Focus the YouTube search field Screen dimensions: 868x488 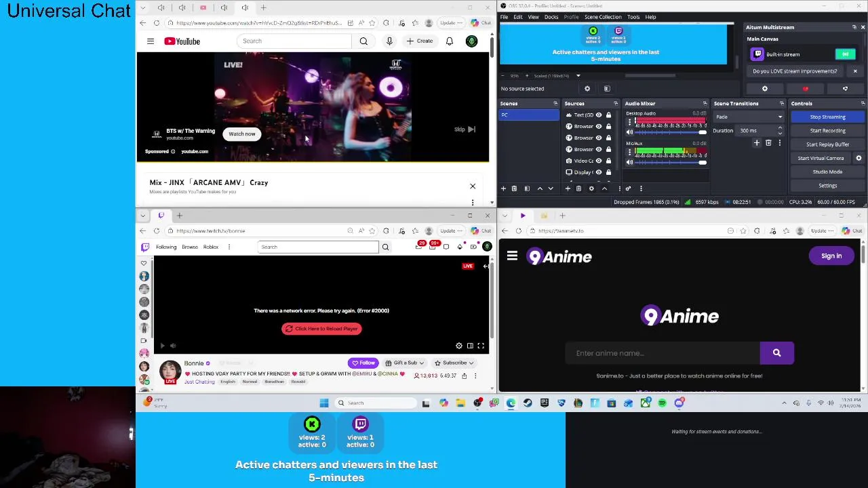(x=295, y=41)
